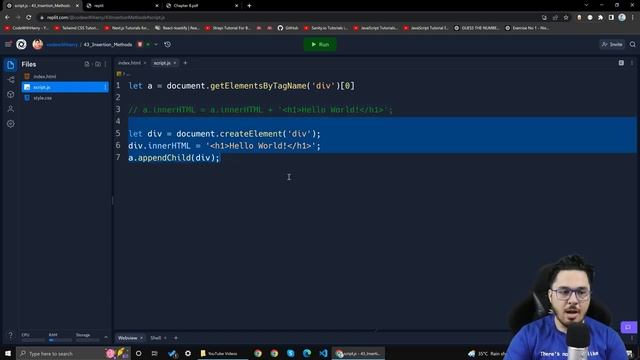
Task: Open Replit search magnifier icon
Action: pyautogui.click(x=632, y=44)
